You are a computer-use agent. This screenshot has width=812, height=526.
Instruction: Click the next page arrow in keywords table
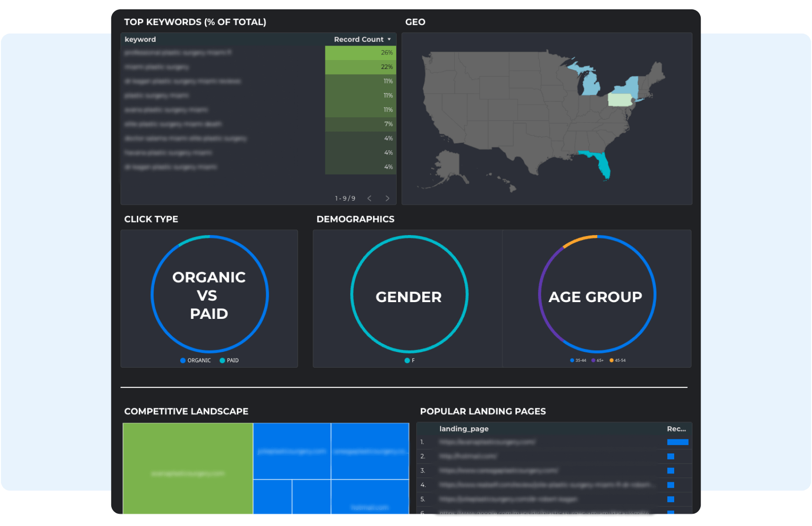[x=387, y=198]
